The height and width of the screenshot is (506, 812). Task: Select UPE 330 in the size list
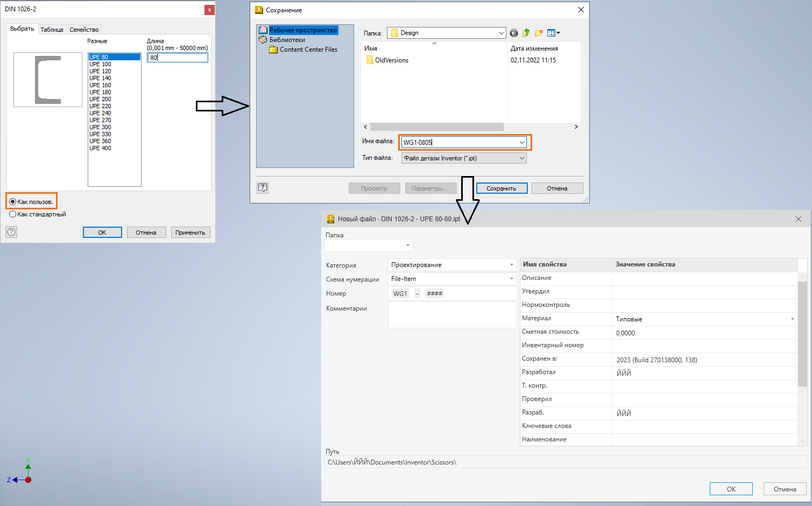114,134
